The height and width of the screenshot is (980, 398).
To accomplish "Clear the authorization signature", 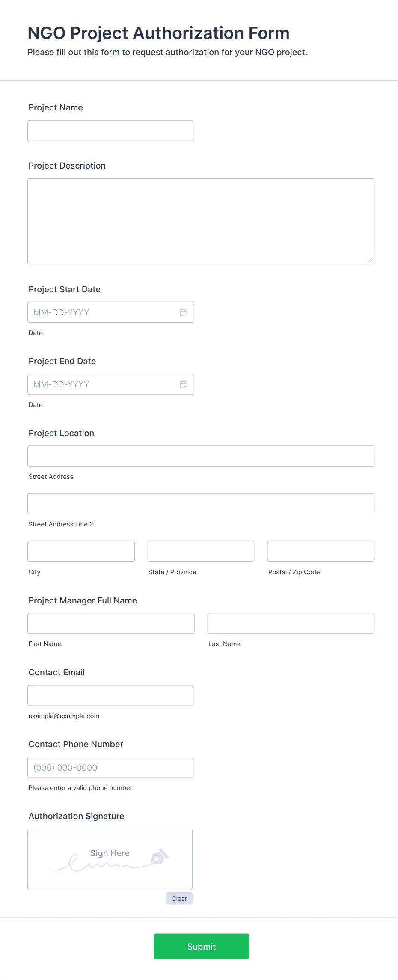I will (179, 899).
